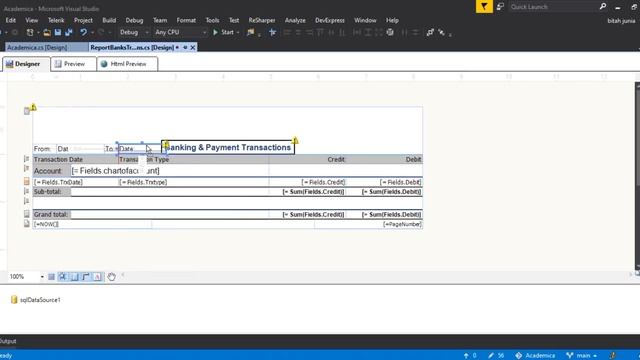Select the [= Fields.Trxtype] detail field
640x360 pixels.
(193, 182)
